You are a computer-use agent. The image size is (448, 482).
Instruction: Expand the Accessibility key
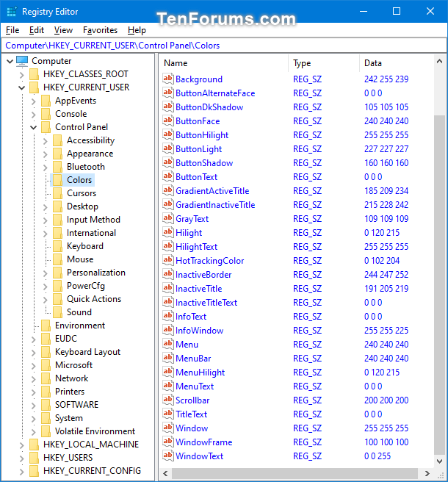(x=46, y=141)
